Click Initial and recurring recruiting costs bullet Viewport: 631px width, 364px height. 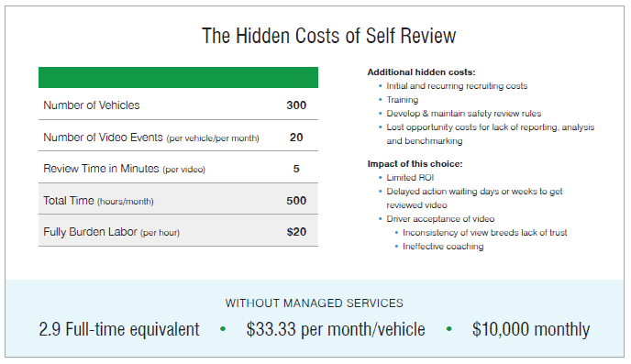tap(457, 86)
